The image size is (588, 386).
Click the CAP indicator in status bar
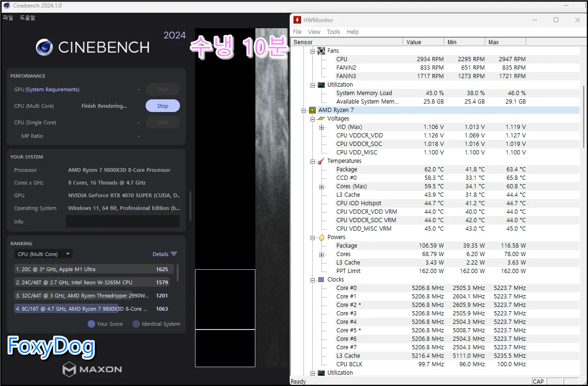pos(538,382)
